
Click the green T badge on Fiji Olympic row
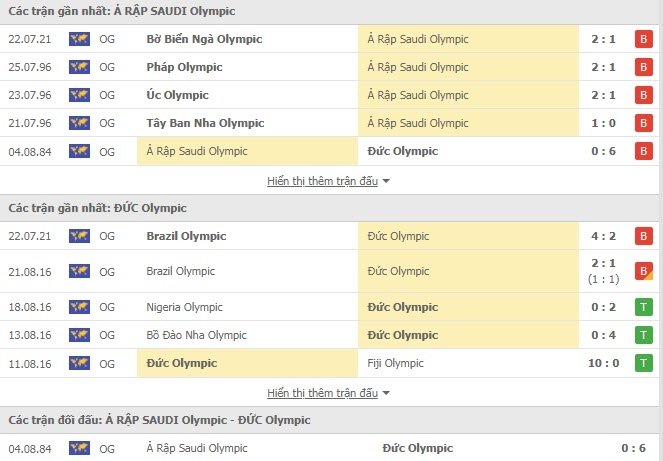click(644, 363)
